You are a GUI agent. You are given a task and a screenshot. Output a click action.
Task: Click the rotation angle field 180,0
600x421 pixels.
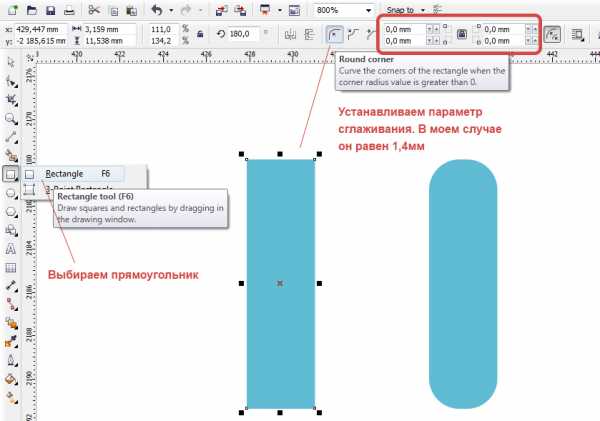coord(243,34)
